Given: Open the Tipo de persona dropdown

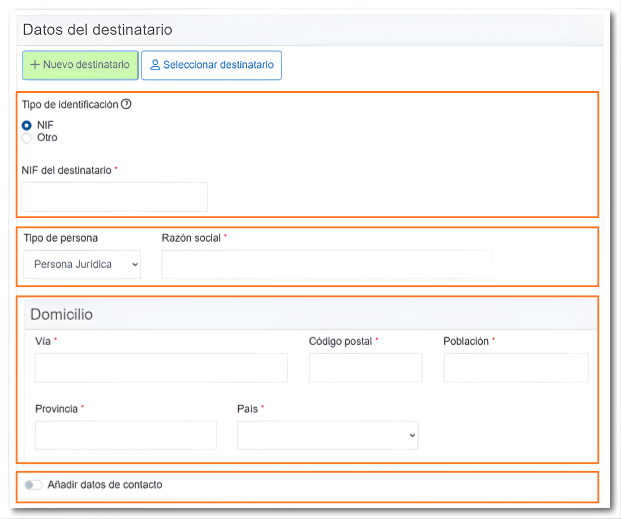Looking at the screenshot, I should pyautogui.click(x=82, y=264).
